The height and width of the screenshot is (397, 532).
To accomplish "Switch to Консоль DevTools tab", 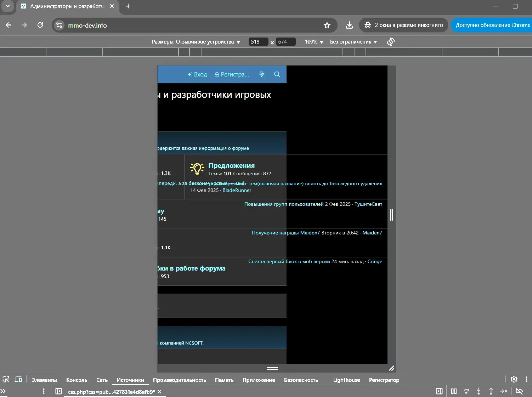I will tap(77, 380).
